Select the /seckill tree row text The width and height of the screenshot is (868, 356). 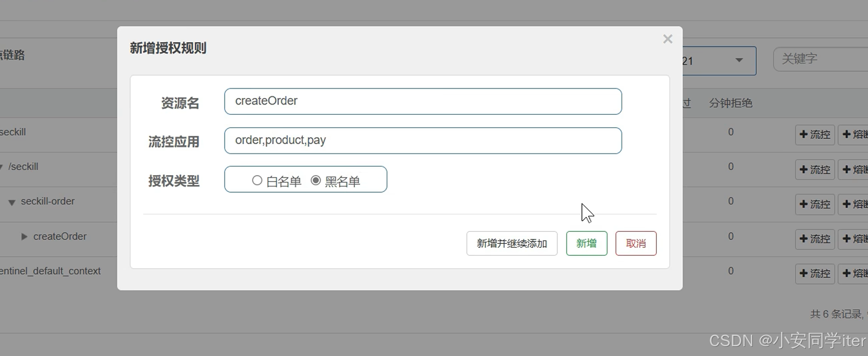(24, 167)
